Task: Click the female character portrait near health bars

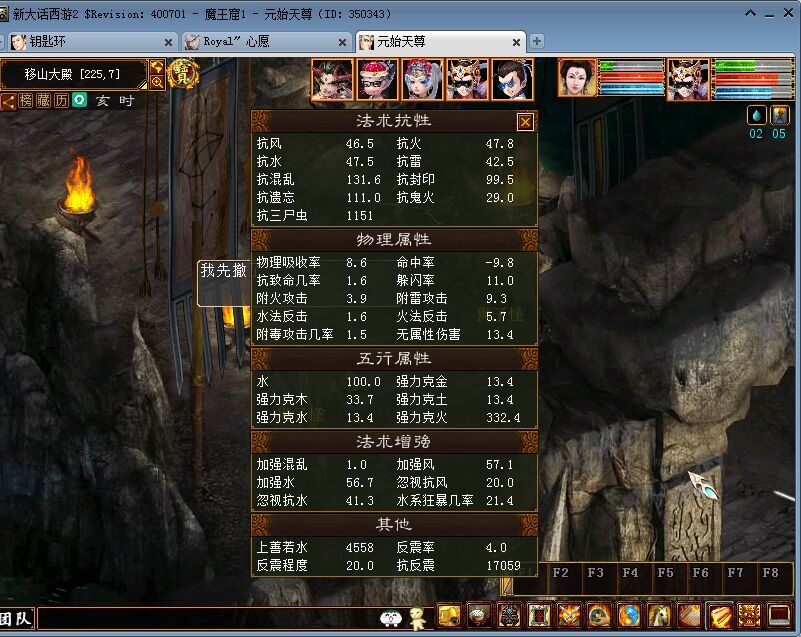Action: click(577, 78)
